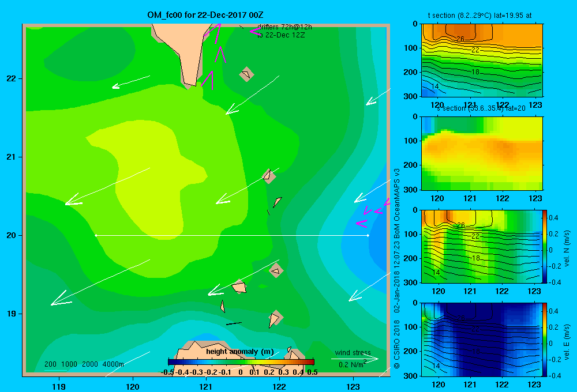Open the northward velocity section plot
This screenshot has width=577, height=392.
tap(482, 246)
